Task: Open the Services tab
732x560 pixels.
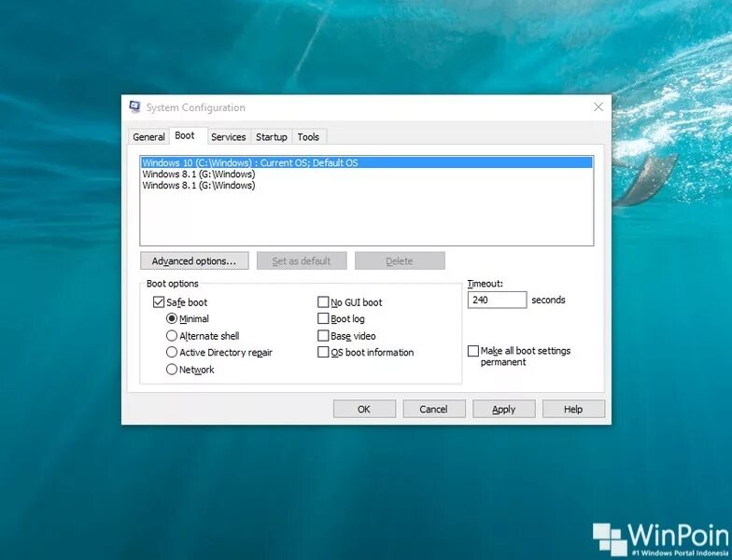Action: (x=228, y=136)
